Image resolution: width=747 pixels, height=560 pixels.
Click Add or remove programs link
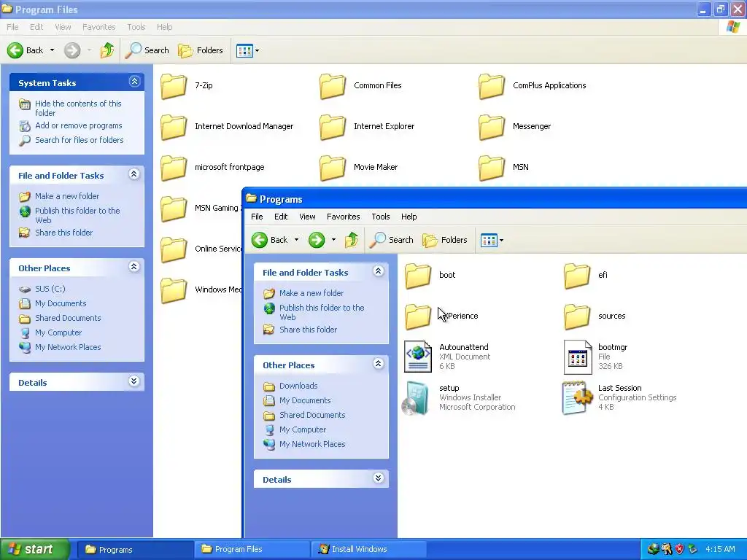click(79, 125)
